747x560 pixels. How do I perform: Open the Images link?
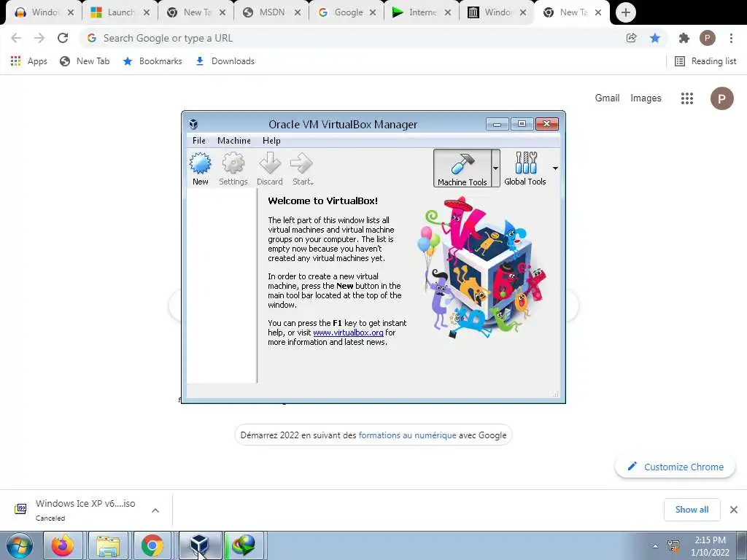(x=646, y=98)
